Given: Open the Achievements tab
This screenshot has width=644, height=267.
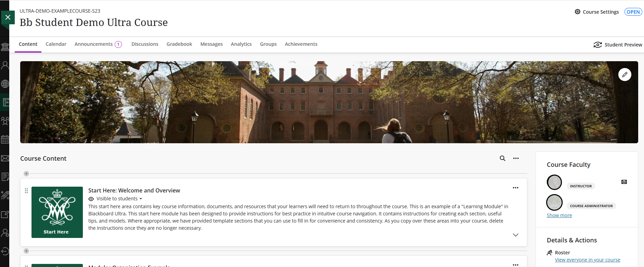Looking at the screenshot, I should tap(301, 44).
